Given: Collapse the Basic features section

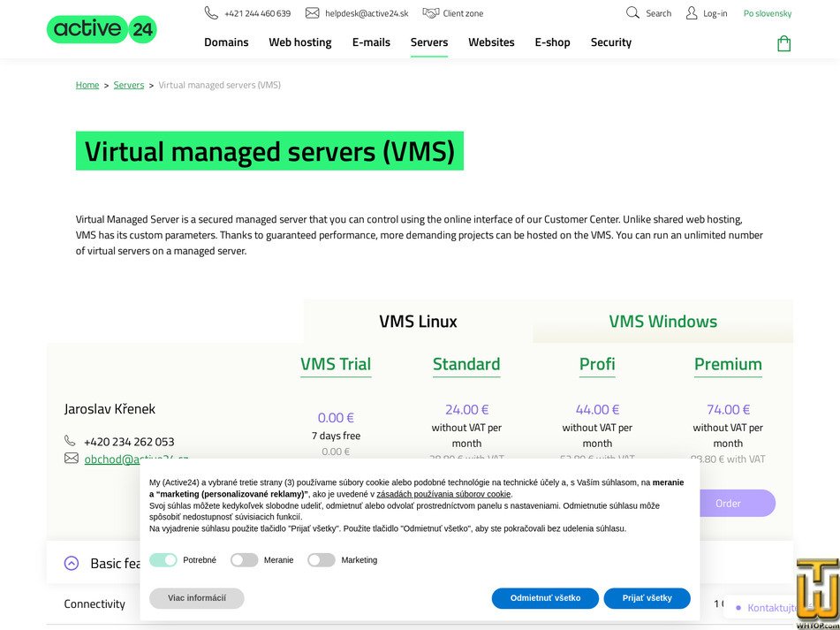Looking at the screenshot, I should pos(72,563).
